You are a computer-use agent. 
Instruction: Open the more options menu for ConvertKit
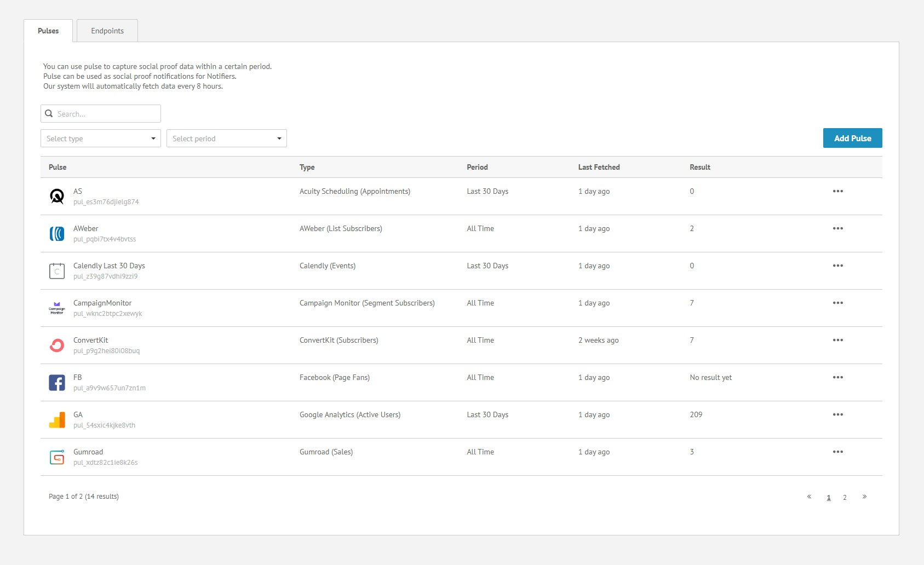837,340
